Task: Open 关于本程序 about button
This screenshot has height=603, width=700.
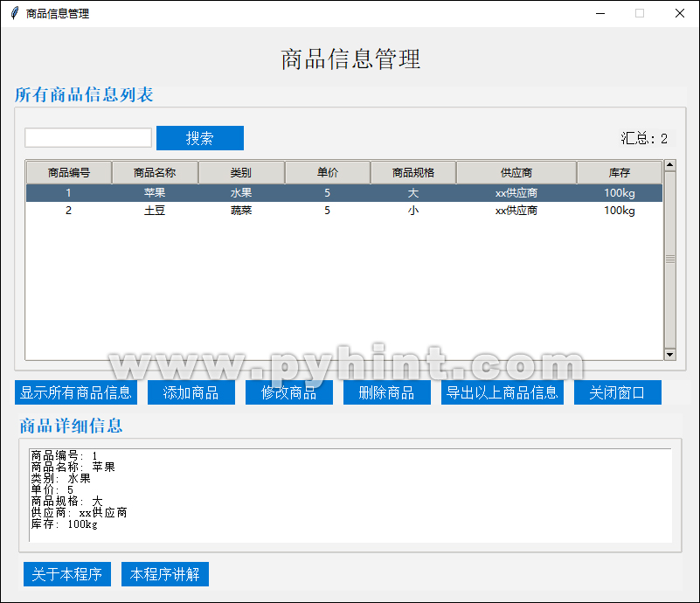Action: (x=67, y=574)
